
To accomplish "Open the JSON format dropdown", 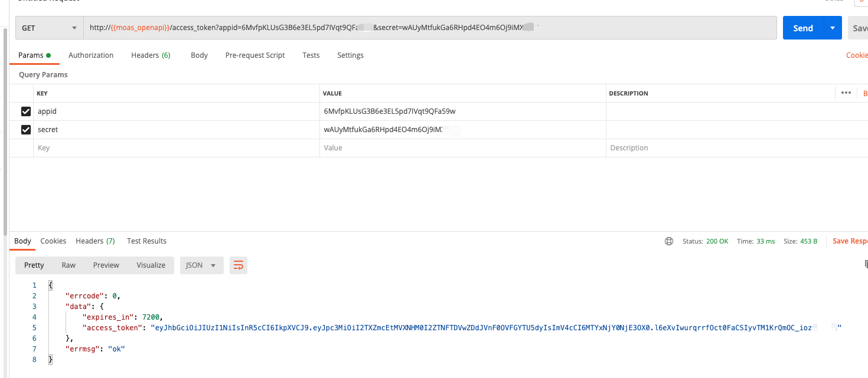I will coord(201,265).
